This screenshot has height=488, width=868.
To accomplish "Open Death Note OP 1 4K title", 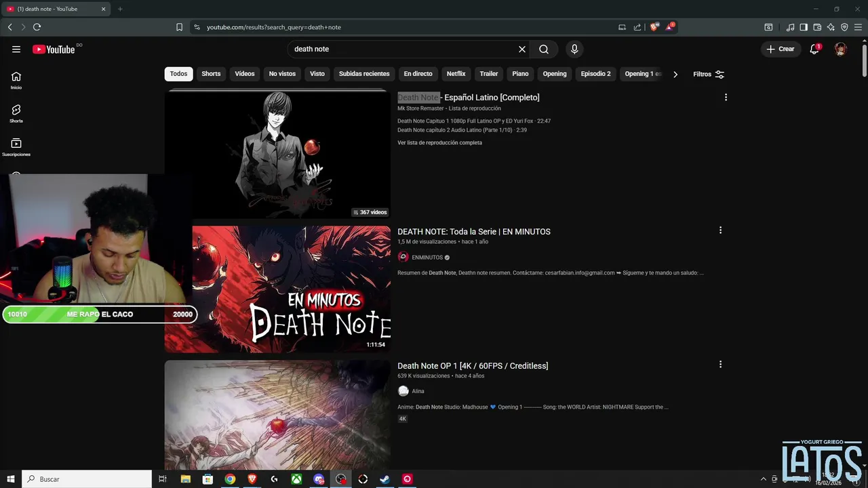I will 473,366.
